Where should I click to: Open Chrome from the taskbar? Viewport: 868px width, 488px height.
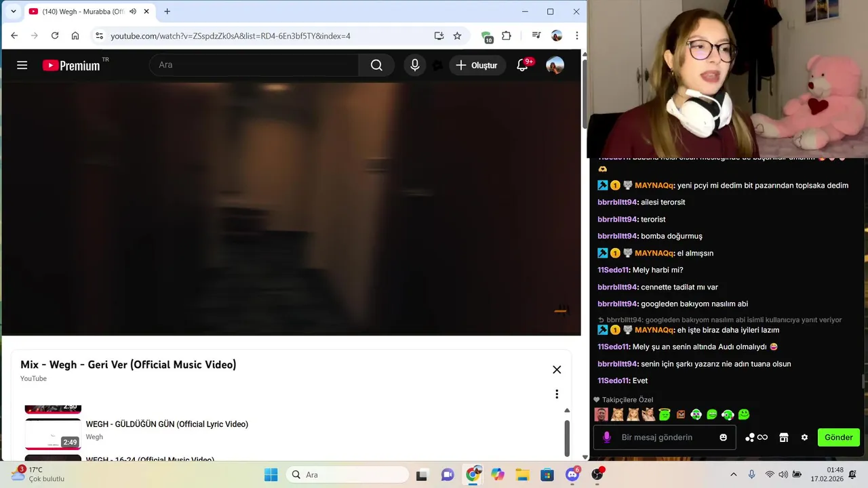tap(473, 474)
